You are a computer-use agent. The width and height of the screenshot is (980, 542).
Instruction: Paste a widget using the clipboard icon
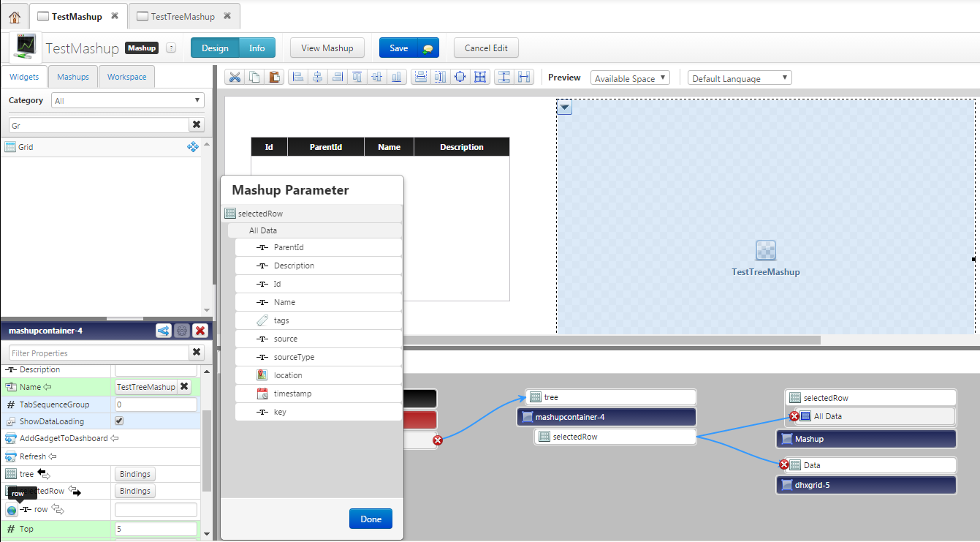tap(274, 77)
